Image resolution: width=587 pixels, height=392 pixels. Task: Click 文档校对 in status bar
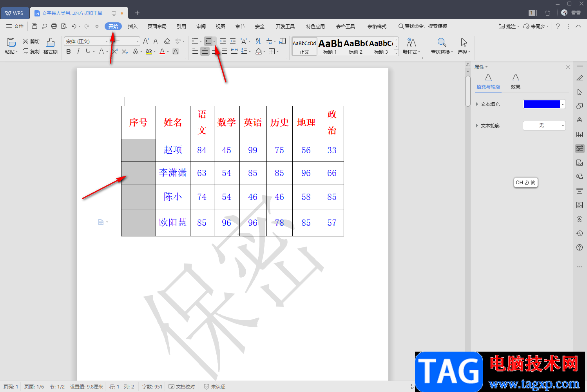coord(181,387)
